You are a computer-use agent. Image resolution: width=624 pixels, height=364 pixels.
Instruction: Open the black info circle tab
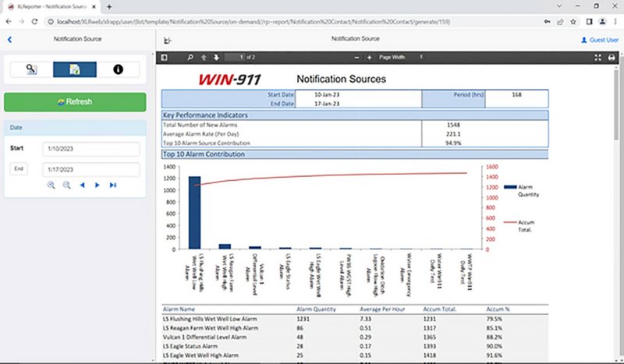point(119,69)
